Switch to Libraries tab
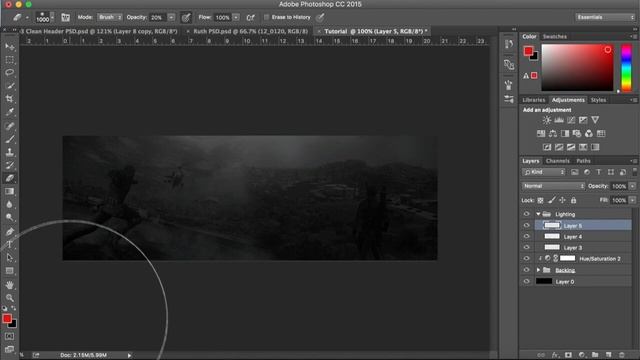640x360 pixels. [x=533, y=100]
